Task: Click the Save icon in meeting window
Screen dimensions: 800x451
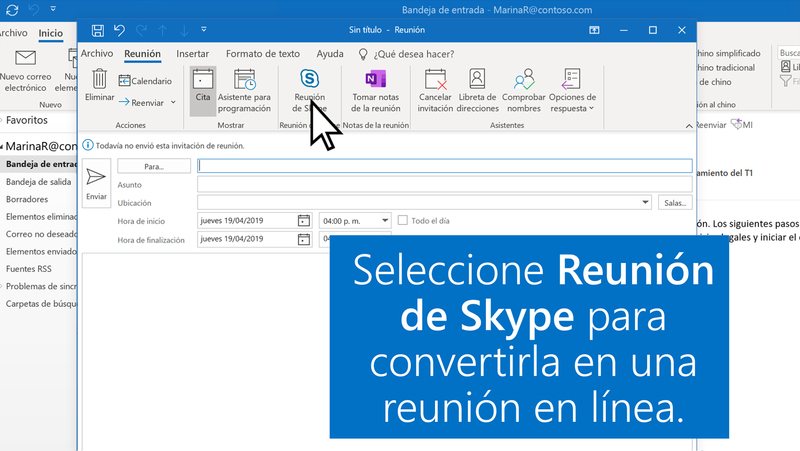Action: tap(97, 31)
